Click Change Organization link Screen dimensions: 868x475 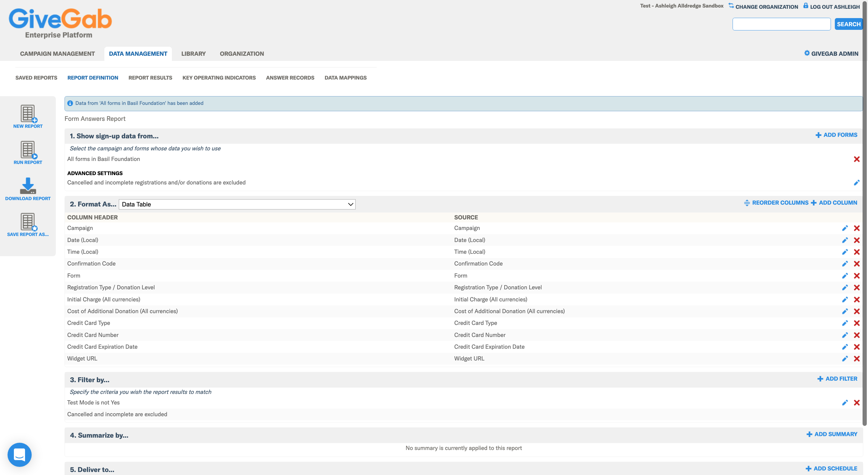coord(763,6)
